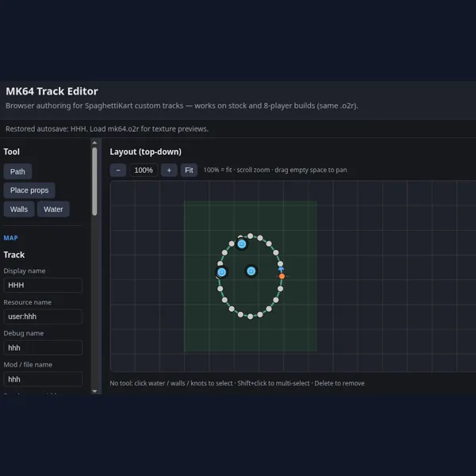
Task: Select the blue prop marker on left edge
Action: pos(221,272)
